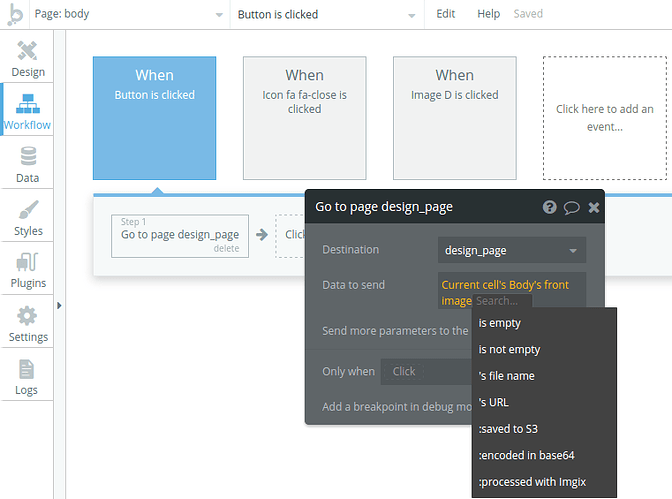
Task: Click Add a breakpoint in debug text
Action: click(397, 407)
